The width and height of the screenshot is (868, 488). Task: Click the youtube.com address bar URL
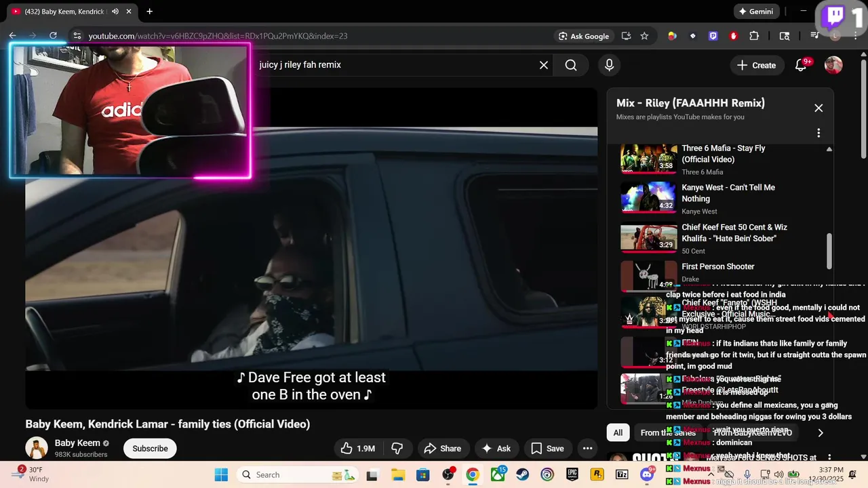(218, 36)
